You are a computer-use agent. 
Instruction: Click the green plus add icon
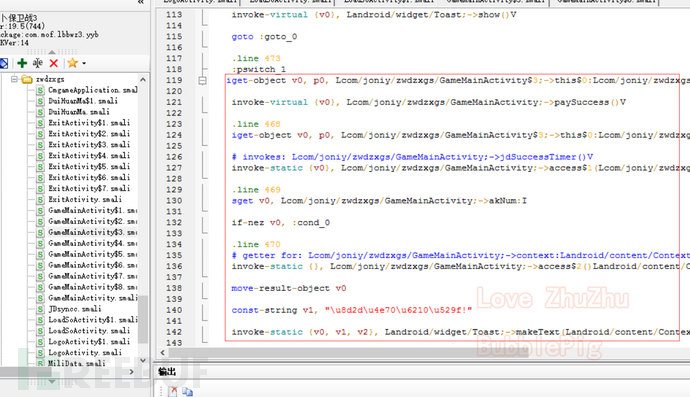tap(22, 63)
